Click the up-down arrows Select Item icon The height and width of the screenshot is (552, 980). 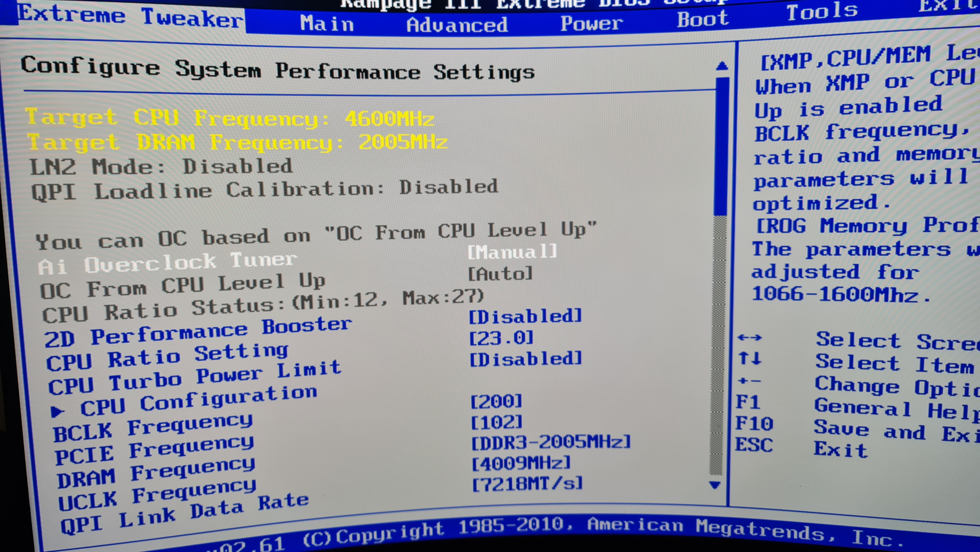point(749,359)
